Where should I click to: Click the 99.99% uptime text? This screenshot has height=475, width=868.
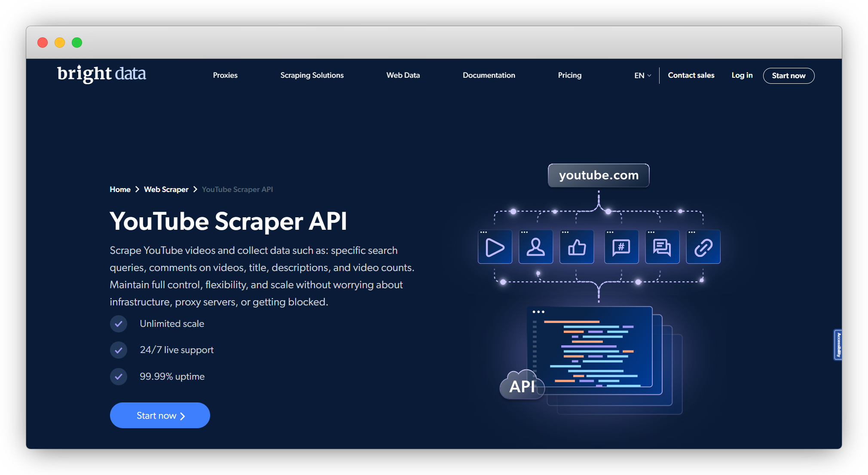click(x=172, y=377)
